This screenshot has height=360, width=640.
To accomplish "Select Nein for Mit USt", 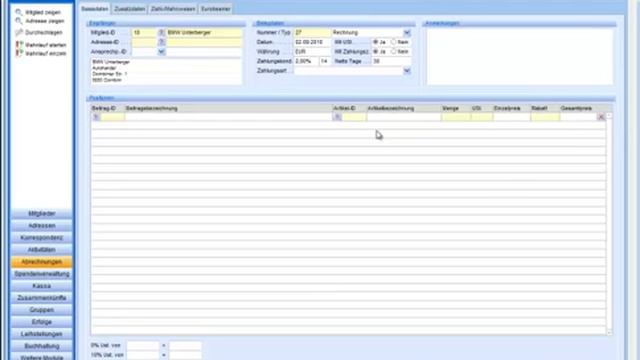I will coord(393,42).
